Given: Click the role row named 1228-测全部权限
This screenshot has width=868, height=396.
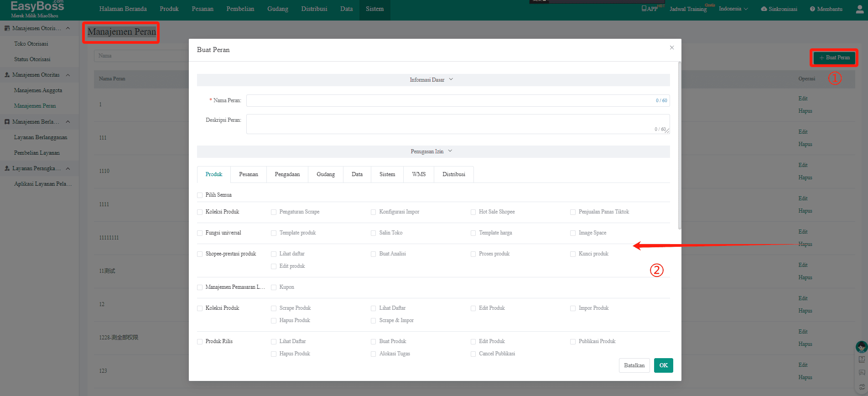Looking at the screenshot, I should pos(119,338).
